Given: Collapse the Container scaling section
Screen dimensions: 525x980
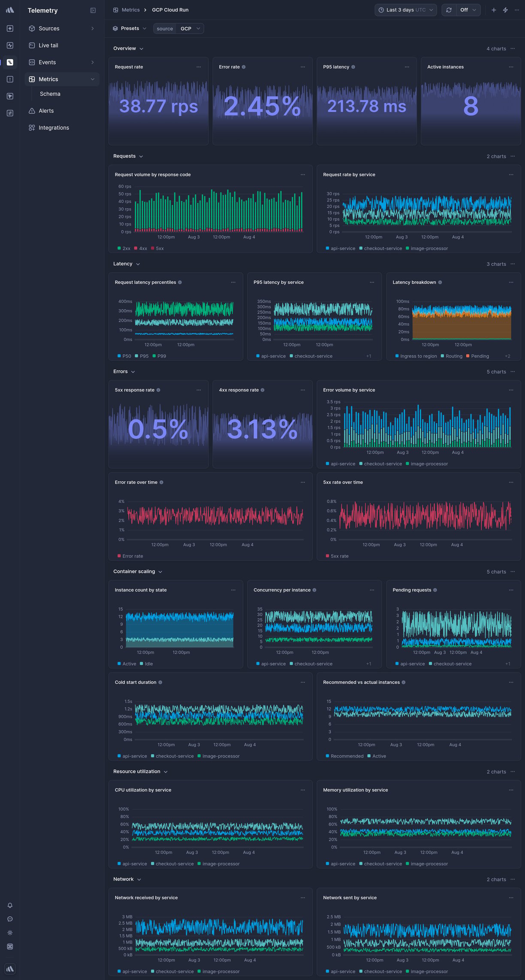Looking at the screenshot, I should click(x=138, y=571).
